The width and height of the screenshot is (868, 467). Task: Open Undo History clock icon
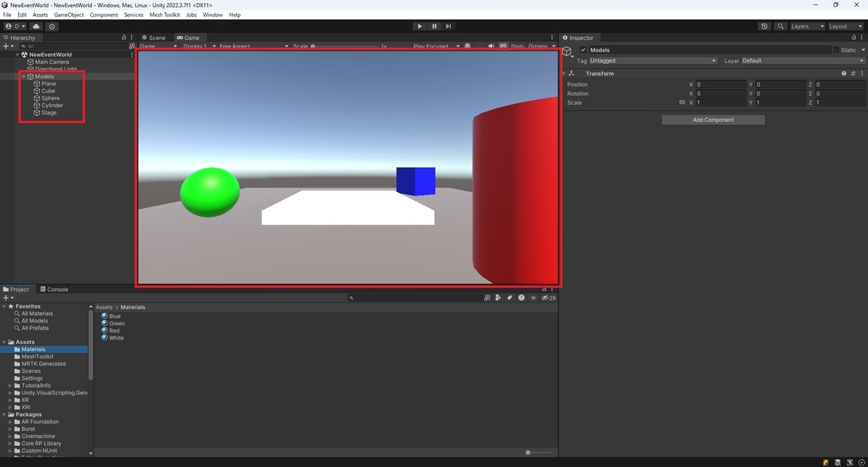click(765, 26)
